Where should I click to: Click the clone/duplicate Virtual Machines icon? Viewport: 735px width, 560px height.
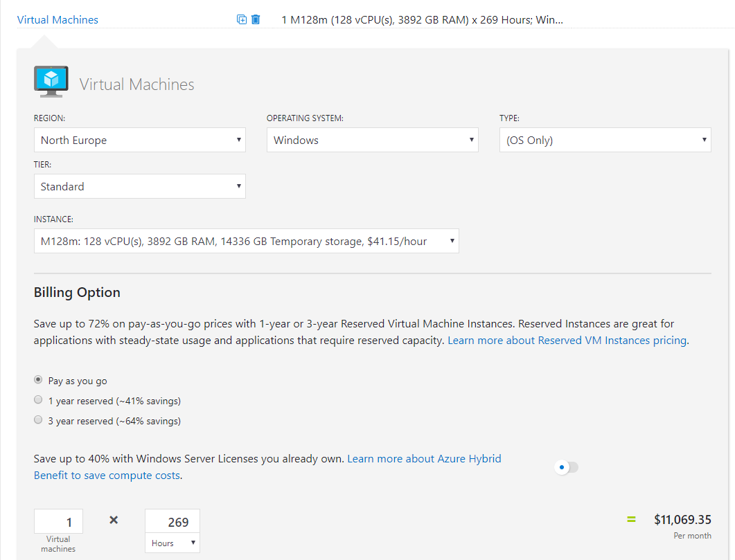pos(241,19)
